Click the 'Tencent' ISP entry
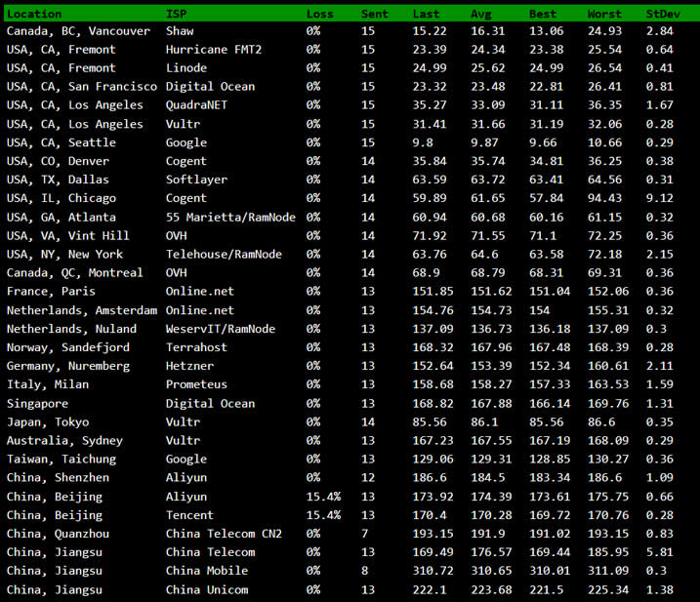This screenshot has height=602, width=700. pyautogui.click(x=190, y=515)
